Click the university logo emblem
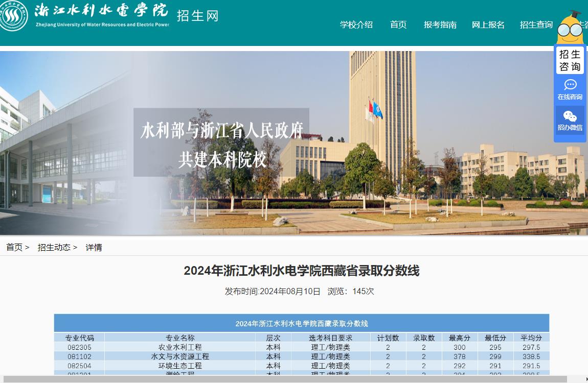 coord(14,16)
